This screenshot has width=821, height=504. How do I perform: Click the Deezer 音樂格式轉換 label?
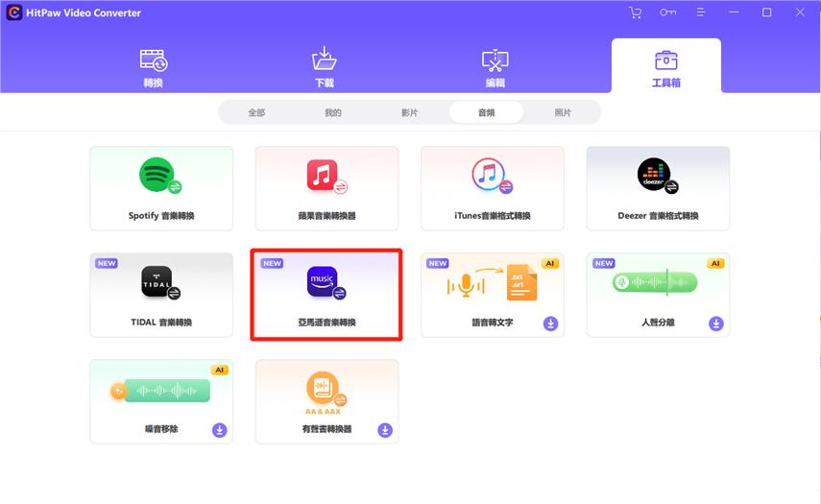click(658, 216)
